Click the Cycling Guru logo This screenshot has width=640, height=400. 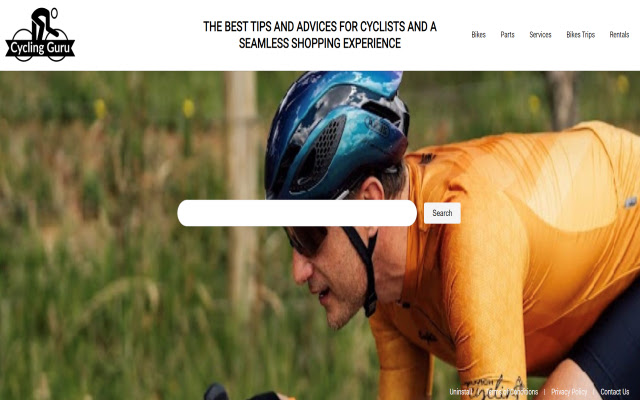pos(40,35)
